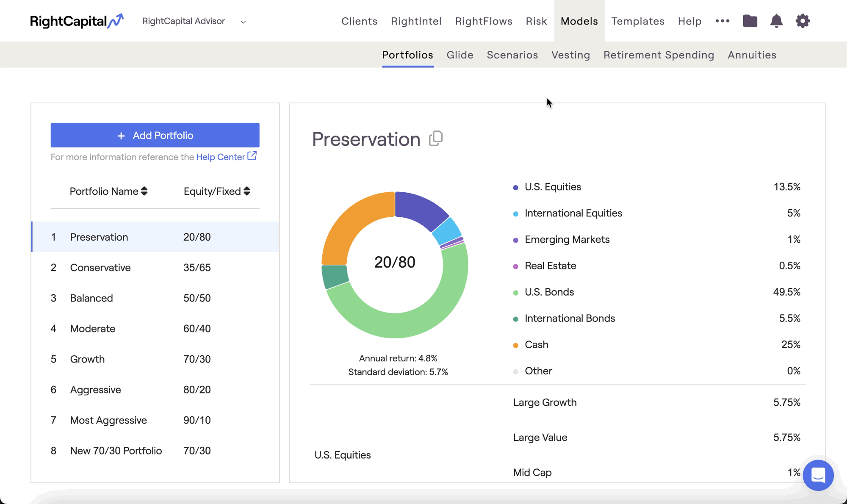Click the U.S. Bonds 49.5% value
This screenshot has width=847, height=504.
786,292
